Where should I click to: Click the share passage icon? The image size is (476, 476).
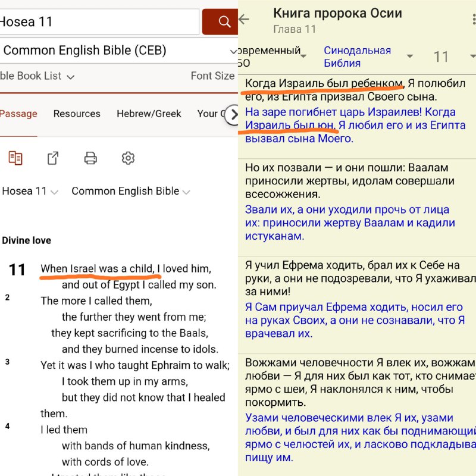coord(53,158)
